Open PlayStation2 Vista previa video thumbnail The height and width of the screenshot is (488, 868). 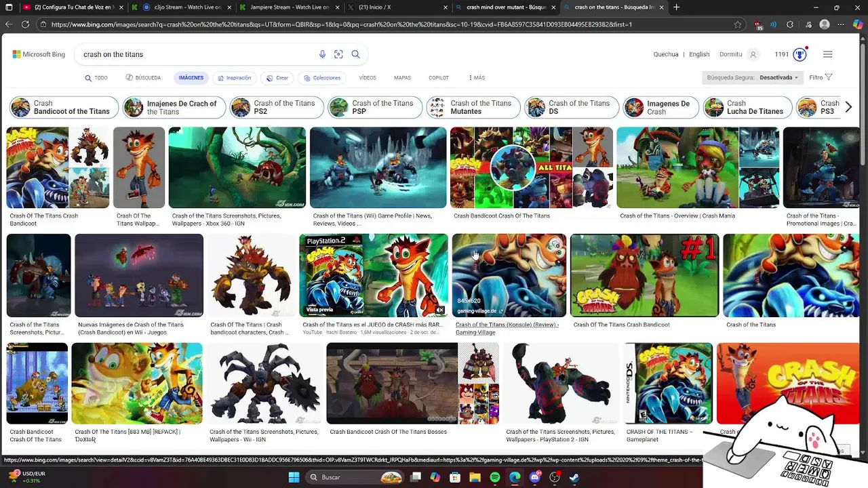374,275
